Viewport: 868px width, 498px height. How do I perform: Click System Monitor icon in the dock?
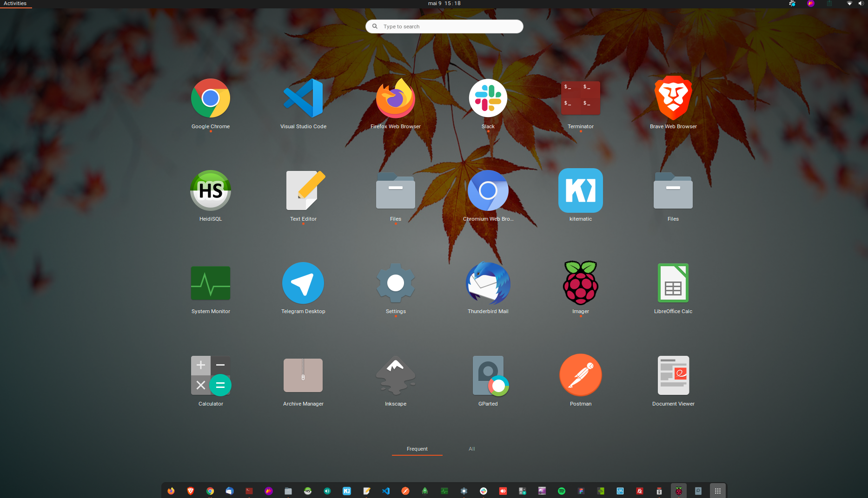tap(444, 491)
